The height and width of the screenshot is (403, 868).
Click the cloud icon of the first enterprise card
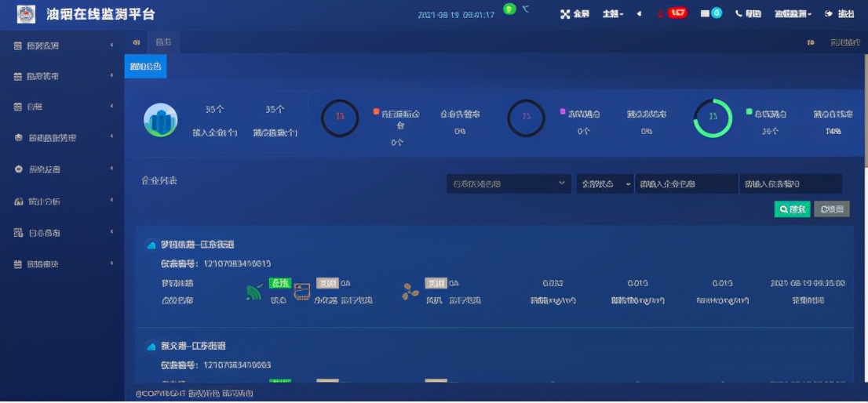click(151, 245)
